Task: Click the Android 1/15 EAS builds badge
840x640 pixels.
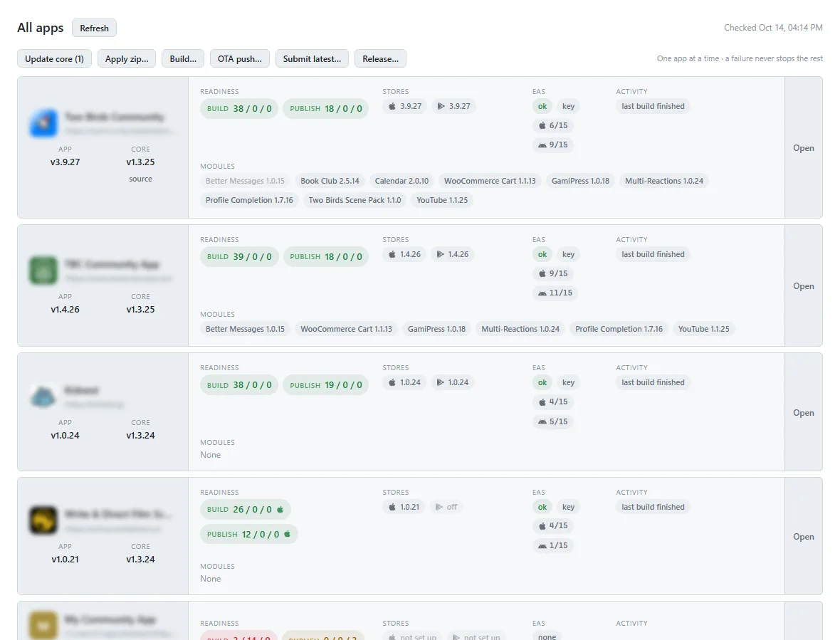Action: (553, 545)
